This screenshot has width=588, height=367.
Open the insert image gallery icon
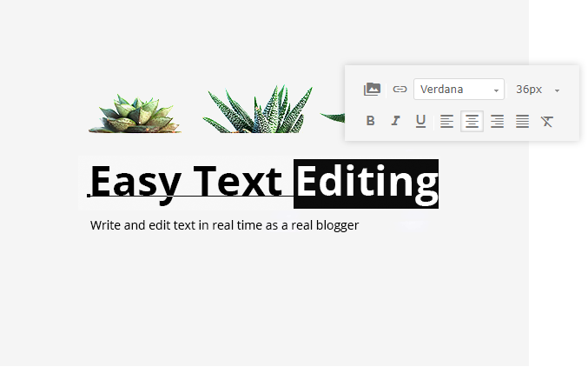[x=372, y=90]
